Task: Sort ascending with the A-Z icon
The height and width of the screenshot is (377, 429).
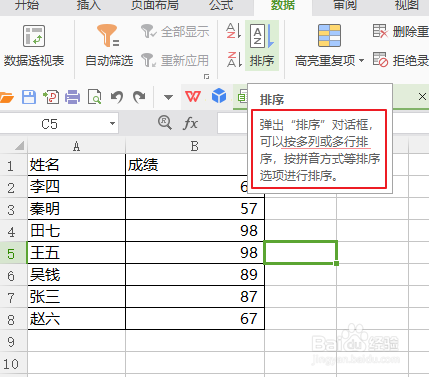Action: (234, 31)
